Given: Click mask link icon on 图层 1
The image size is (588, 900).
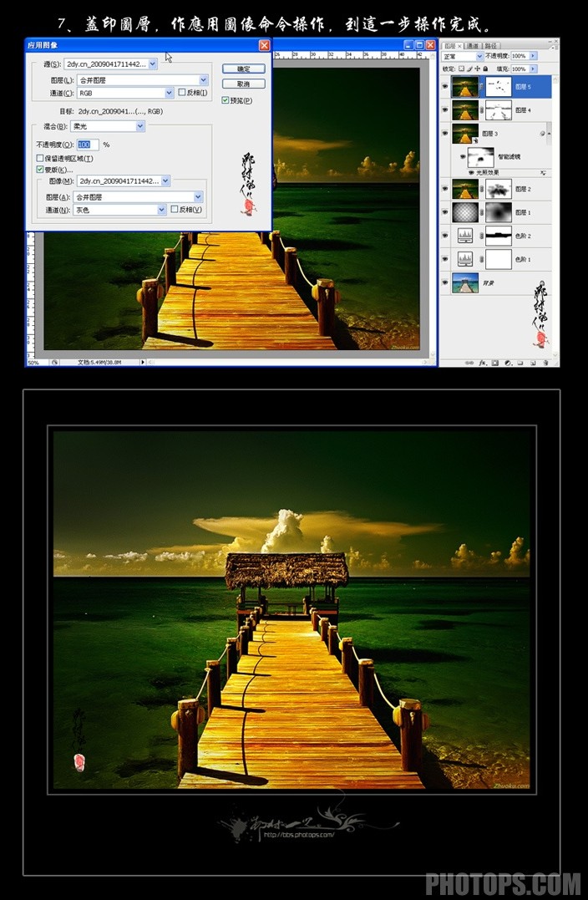Looking at the screenshot, I should click(481, 212).
